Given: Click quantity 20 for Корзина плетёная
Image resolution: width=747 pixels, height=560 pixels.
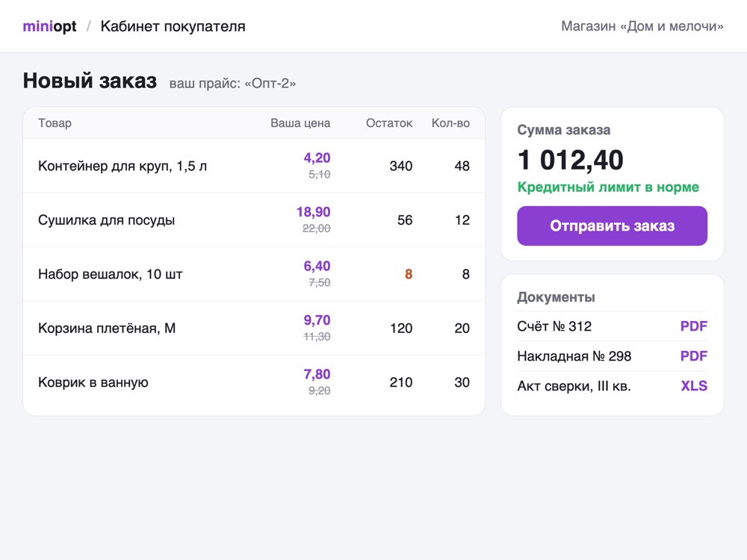Looking at the screenshot, I should point(462,328).
